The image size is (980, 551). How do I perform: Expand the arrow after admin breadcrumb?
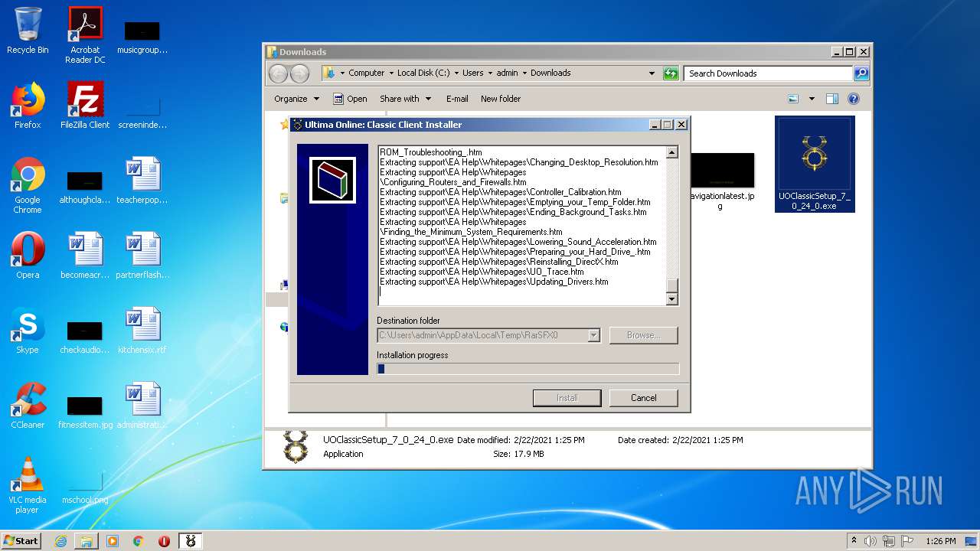point(524,73)
